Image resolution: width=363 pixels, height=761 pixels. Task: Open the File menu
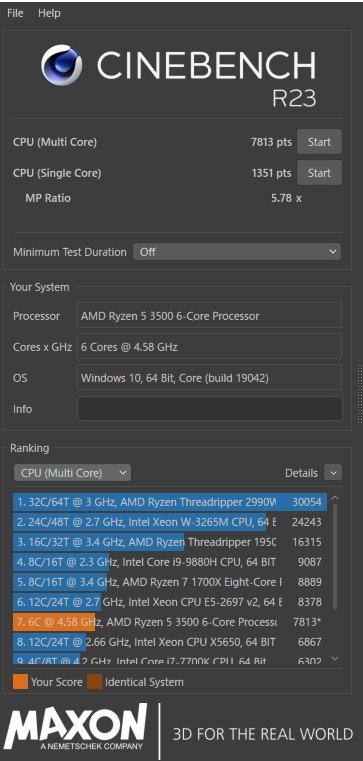point(15,13)
